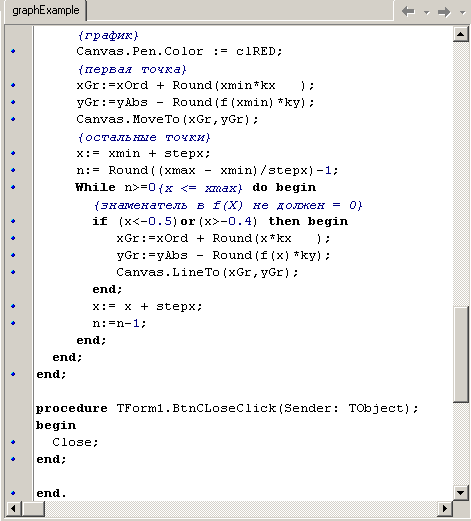Click gutter dot beside if (x<-0.5) line
471x521 pixels.
(13, 221)
